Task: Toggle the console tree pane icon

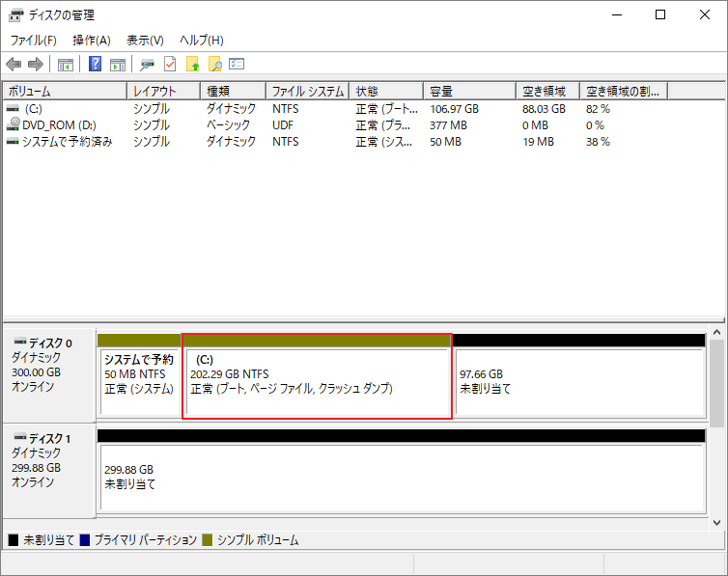Action: 66,65
